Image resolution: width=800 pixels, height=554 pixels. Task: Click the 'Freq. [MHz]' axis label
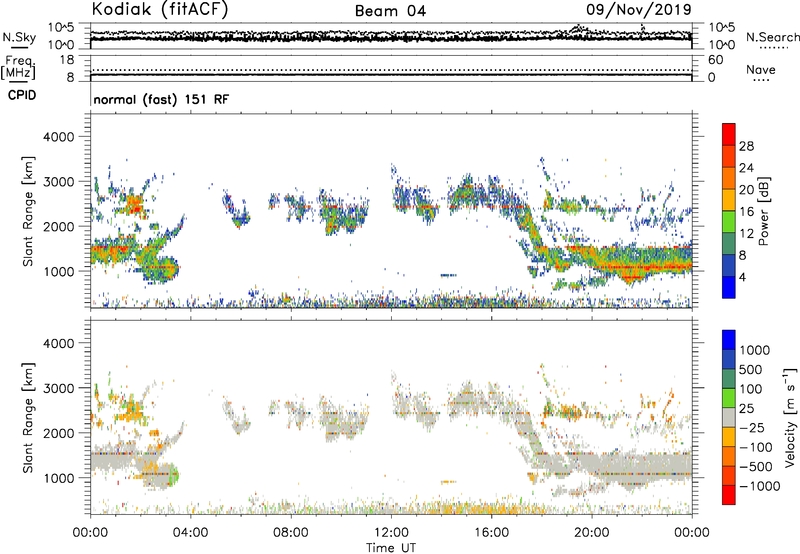coord(18,67)
